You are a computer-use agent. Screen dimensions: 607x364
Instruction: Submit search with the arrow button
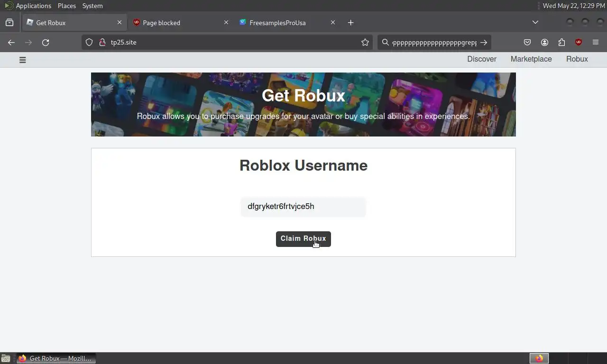[x=483, y=42]
